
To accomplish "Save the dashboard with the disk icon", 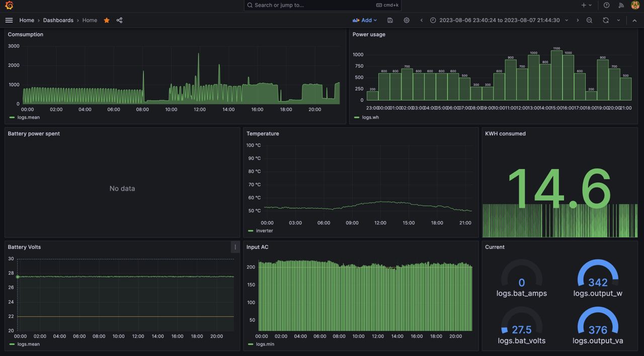I will (390, 20).
